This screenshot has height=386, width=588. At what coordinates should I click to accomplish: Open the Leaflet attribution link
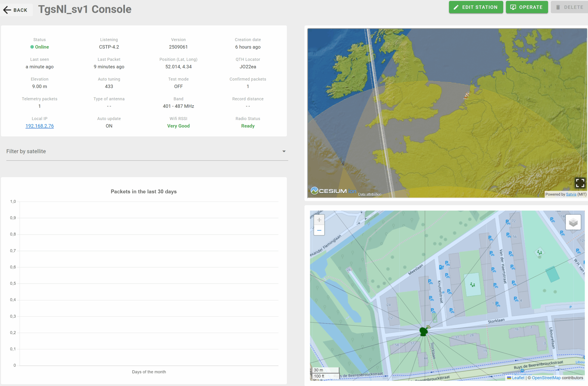coord(518,378)
